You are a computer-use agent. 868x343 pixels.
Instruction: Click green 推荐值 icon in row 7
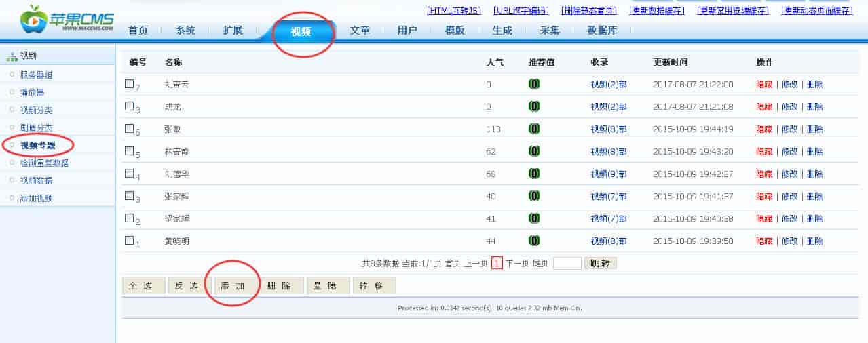coord(534,84)
